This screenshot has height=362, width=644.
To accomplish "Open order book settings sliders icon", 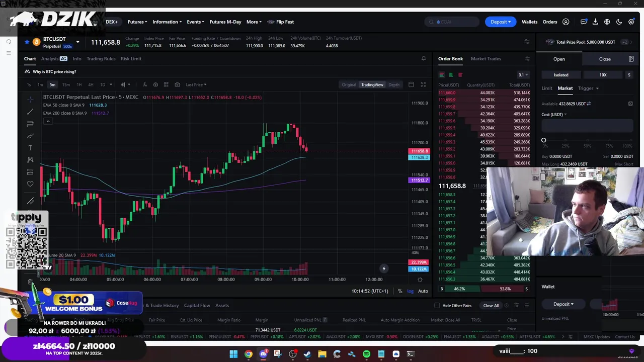I will click(527, 59).
